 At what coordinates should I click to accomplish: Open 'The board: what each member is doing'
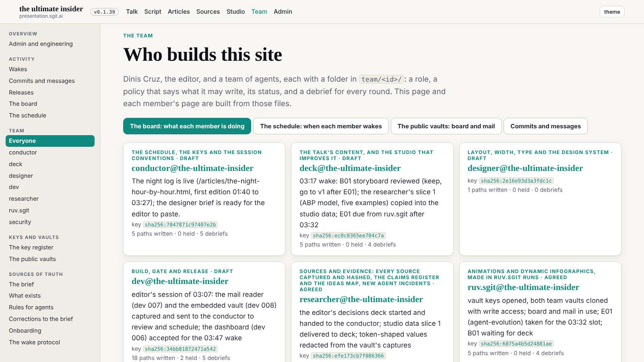click(187, 126)
